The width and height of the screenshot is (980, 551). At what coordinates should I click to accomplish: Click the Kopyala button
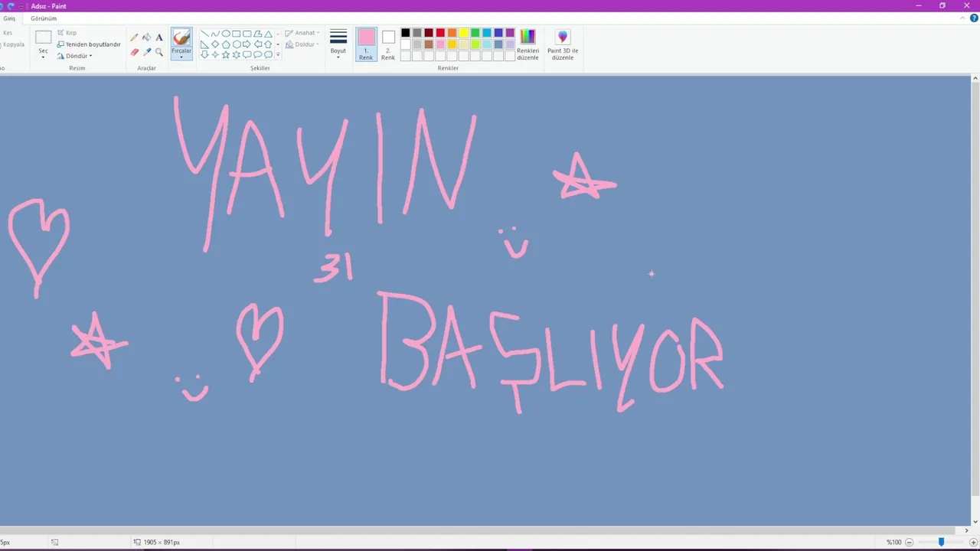[x=13, y=44]
